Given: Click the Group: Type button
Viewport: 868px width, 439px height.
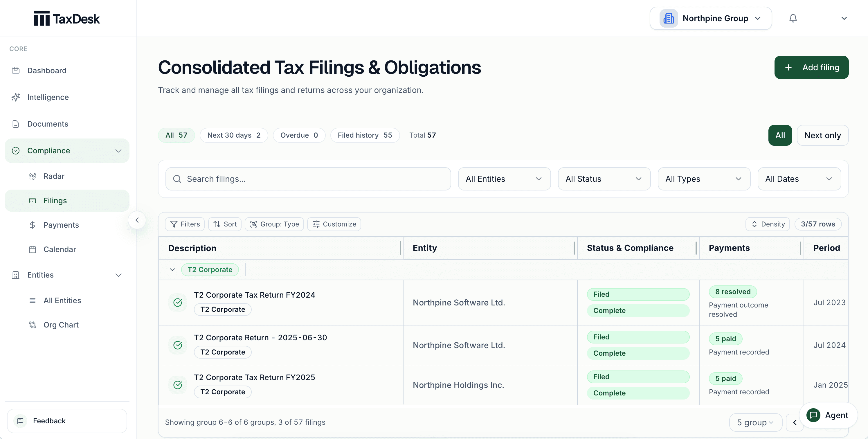Looking at the screenshot, I should coord(274,224).
